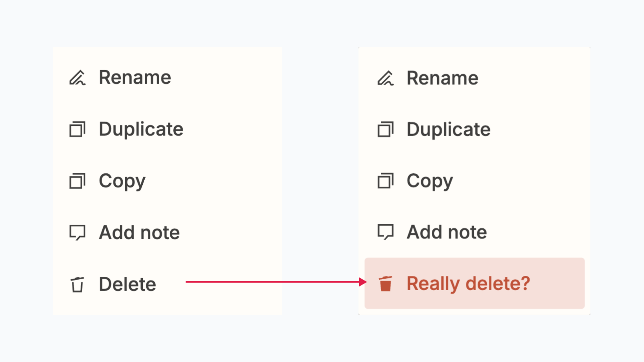
Task: Select Delete in the left context menu
Action: point(128,284)
